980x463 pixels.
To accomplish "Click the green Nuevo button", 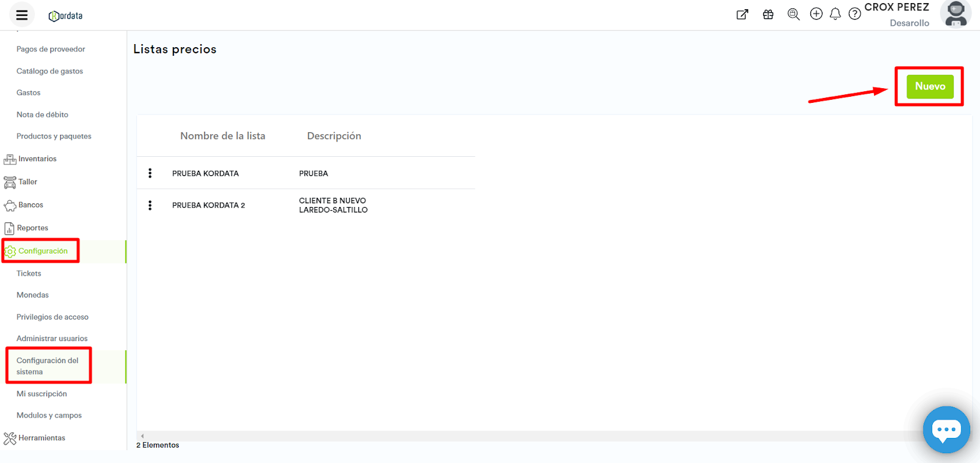I will [930, 86].
